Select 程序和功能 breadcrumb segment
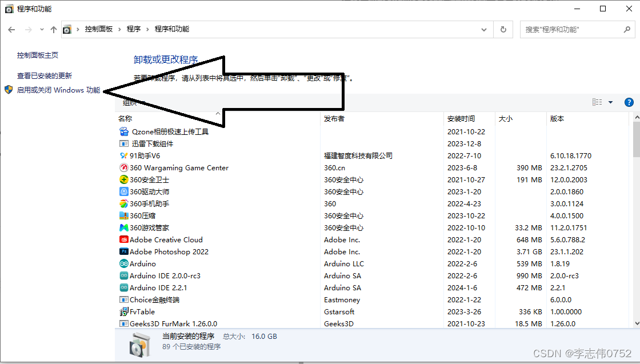Viewport: 640px width, 364px height. pyautogui.click(x=172, y=29)
